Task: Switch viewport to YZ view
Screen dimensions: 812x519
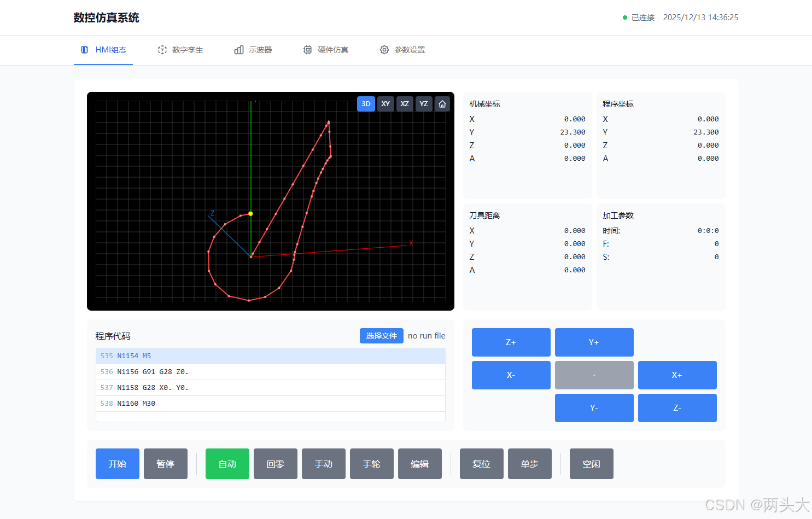Action: [x=424, y=104]
